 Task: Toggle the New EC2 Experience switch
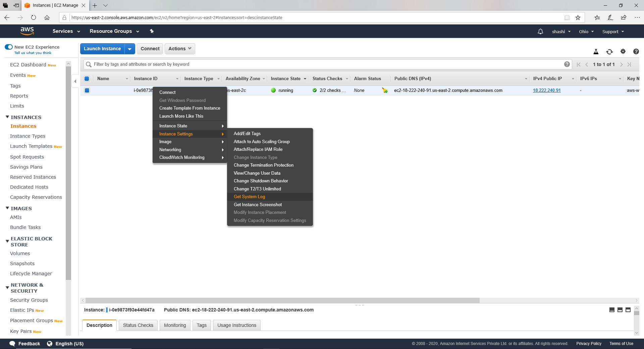[9, 47]
